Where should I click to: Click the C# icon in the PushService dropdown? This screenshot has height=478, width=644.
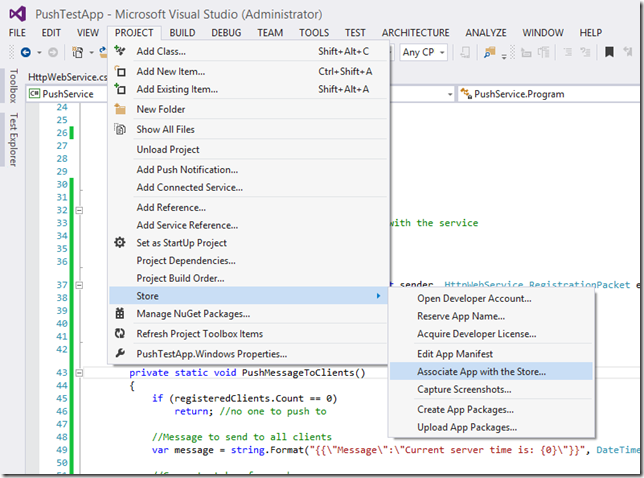34,94
